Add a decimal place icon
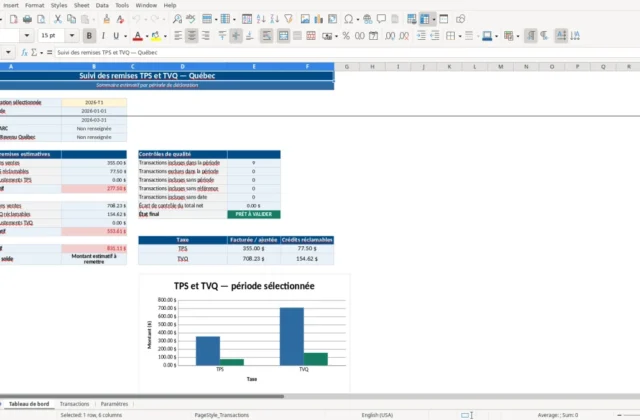640x420 pixels. pyautogui.click(x=390, y=36)
